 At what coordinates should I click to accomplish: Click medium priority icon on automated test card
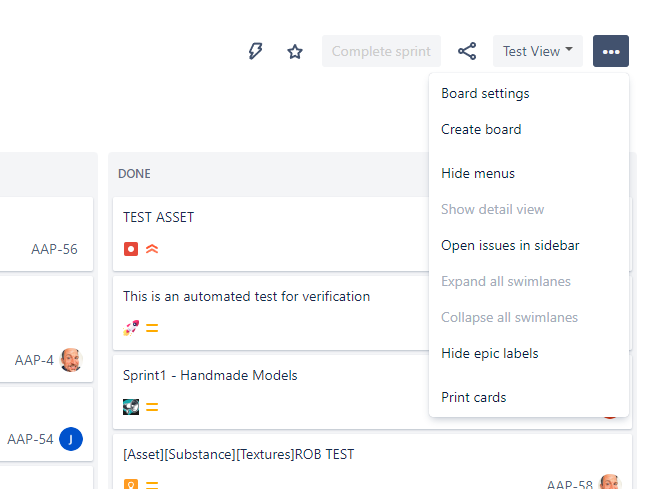click(152, 328)
